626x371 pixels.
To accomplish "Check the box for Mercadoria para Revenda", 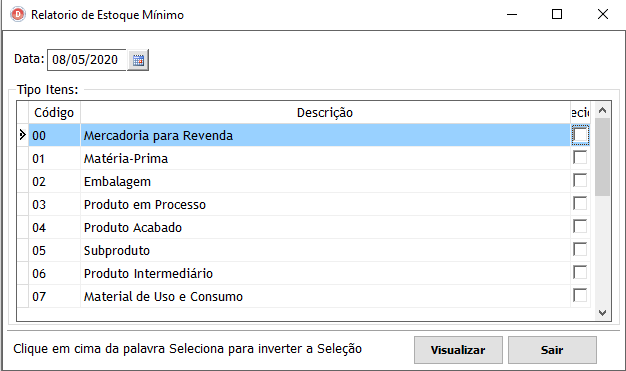I will tap(580, 135).
